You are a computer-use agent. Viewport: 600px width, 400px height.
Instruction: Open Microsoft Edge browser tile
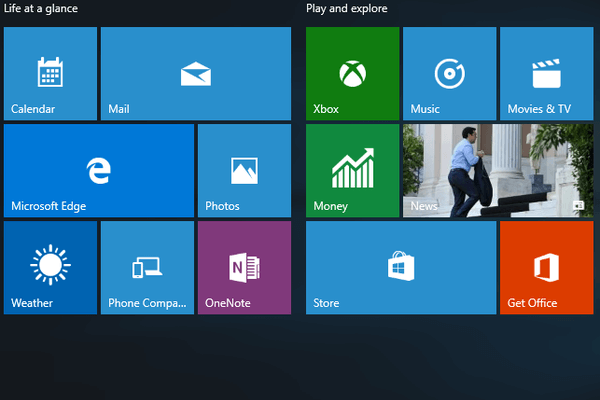pyautogui.click(x=98, y=170)
